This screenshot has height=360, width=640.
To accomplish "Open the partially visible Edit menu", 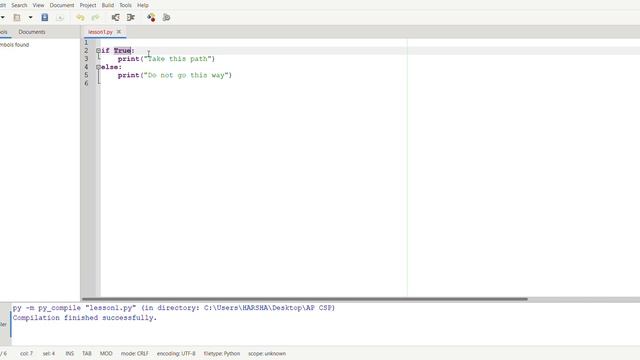I will tap(2, 5).
